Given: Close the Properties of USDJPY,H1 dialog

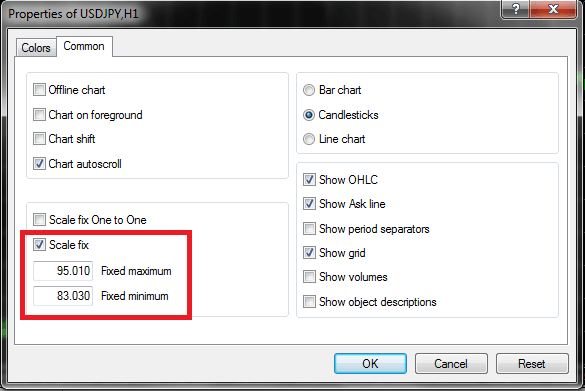Looking at the screenshot, I should (553, 8).
